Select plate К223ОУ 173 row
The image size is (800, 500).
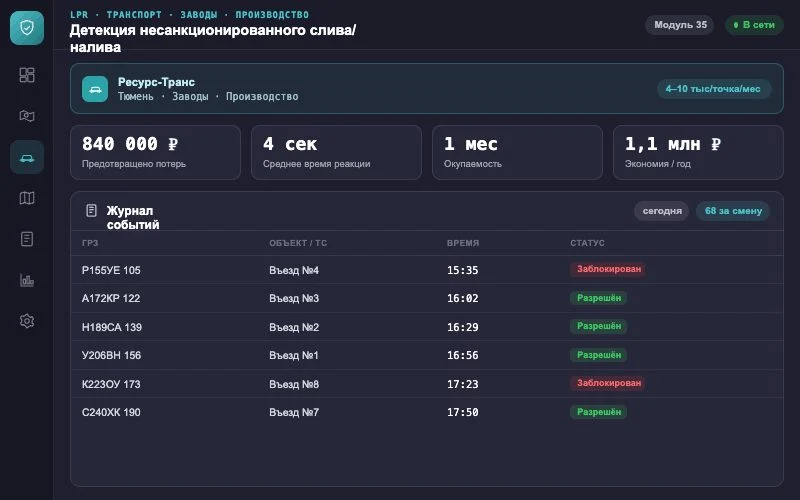[x=427, y=384]
